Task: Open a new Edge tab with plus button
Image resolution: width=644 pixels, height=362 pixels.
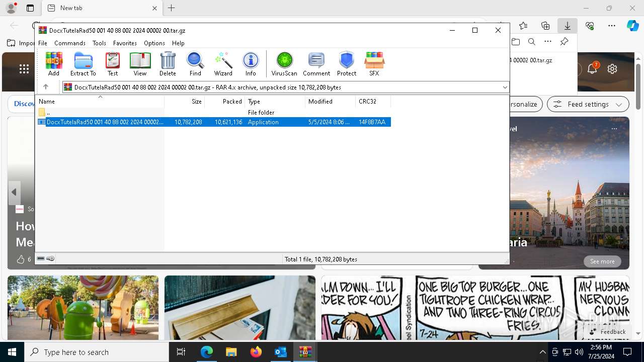Action: point(172,8)
